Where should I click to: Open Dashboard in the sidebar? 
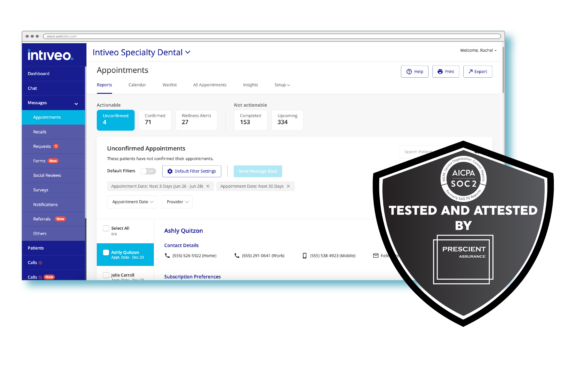(53, 73)
